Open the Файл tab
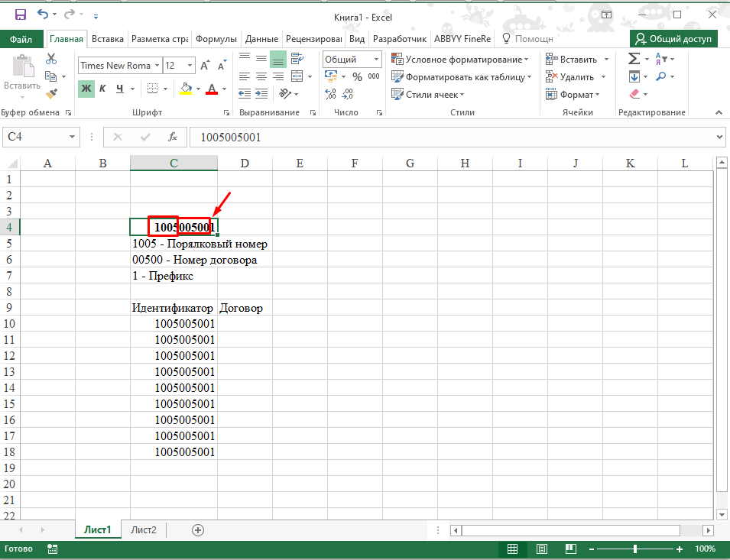The image size is (730, 560). click(21, 39)
